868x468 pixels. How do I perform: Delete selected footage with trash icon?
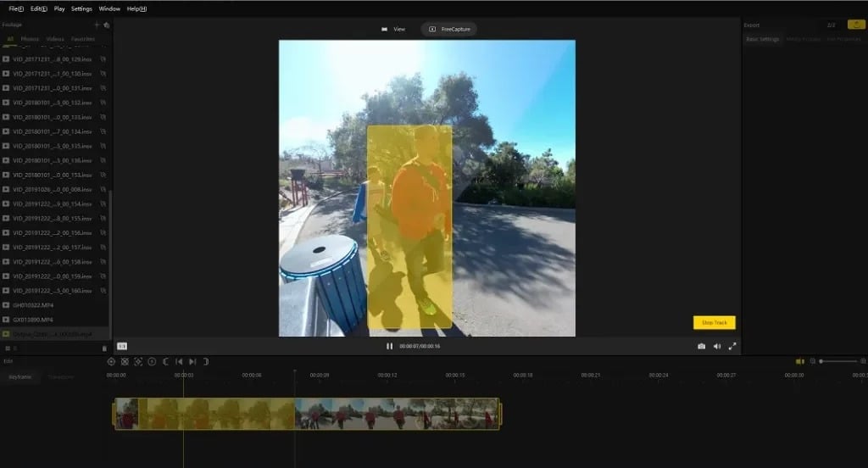pos(104,348)
